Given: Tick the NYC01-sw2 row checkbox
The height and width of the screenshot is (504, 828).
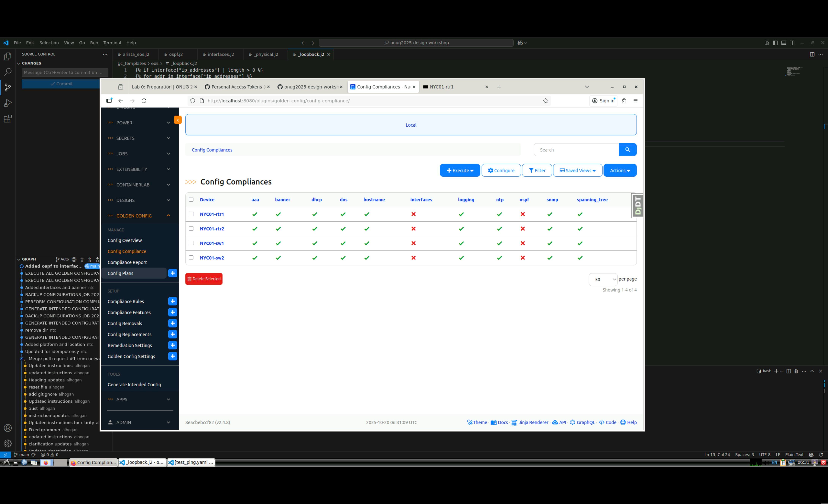Looking at the screenshot, I should point(191,258).
